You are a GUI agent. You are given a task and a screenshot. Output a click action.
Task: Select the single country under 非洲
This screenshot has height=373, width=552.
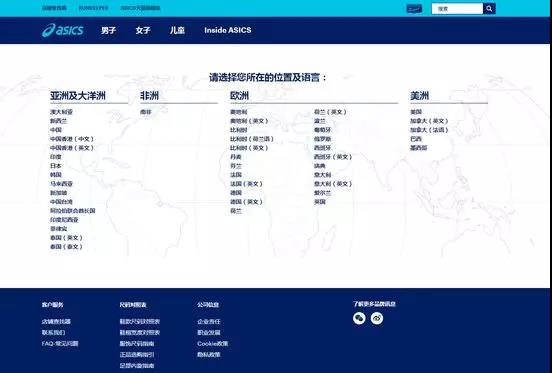(x=146, y=112)
